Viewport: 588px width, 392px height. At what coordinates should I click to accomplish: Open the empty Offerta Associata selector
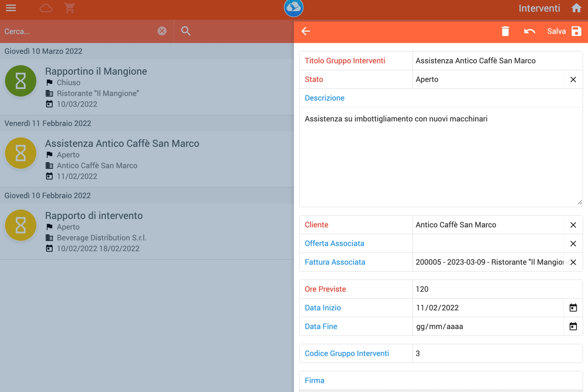(x=488, y=243)
